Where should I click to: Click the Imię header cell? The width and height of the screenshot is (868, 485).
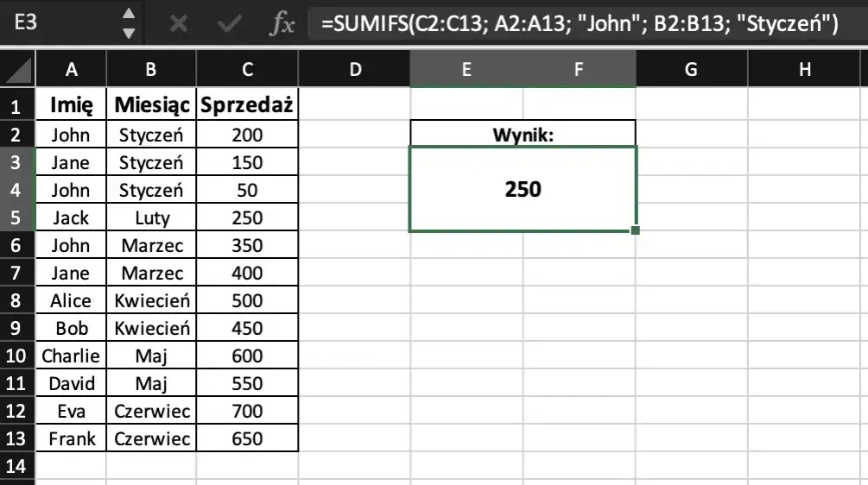(71, 106)
